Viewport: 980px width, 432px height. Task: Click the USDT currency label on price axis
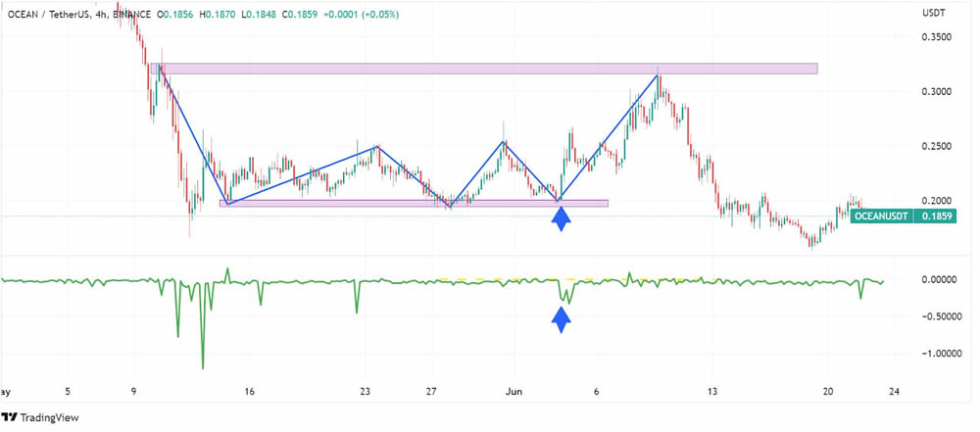[x=934, y=13]
